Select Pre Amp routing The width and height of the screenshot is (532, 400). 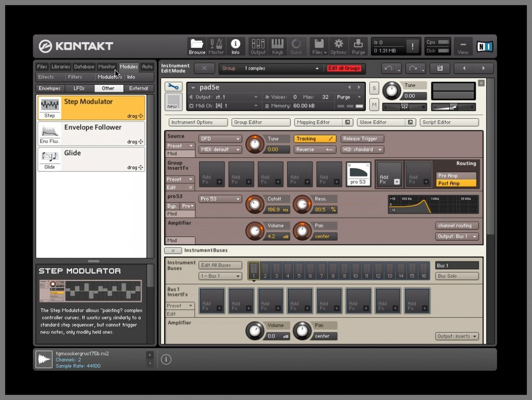point(455,176)
